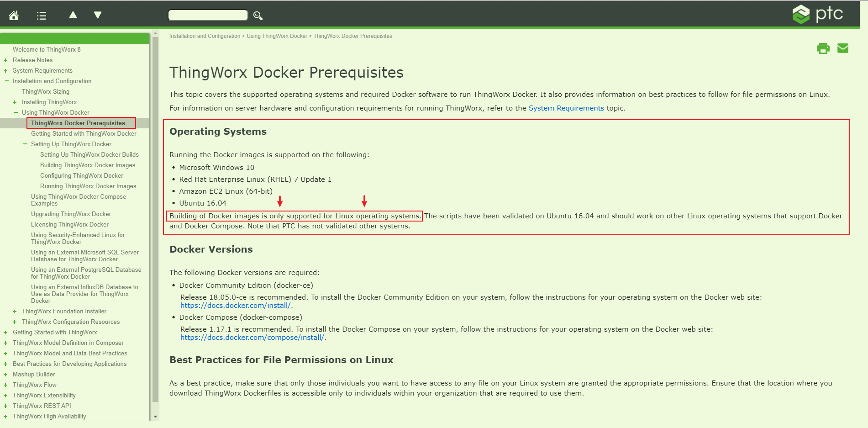
Task: Follow the System Requirements link
Action: click(566, 108)
